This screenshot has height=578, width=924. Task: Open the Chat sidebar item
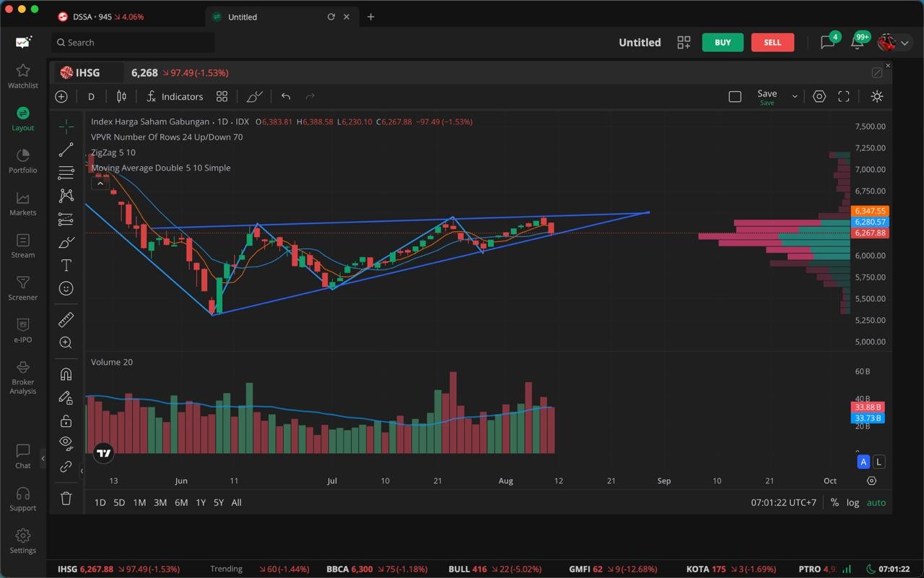[23, 456]
